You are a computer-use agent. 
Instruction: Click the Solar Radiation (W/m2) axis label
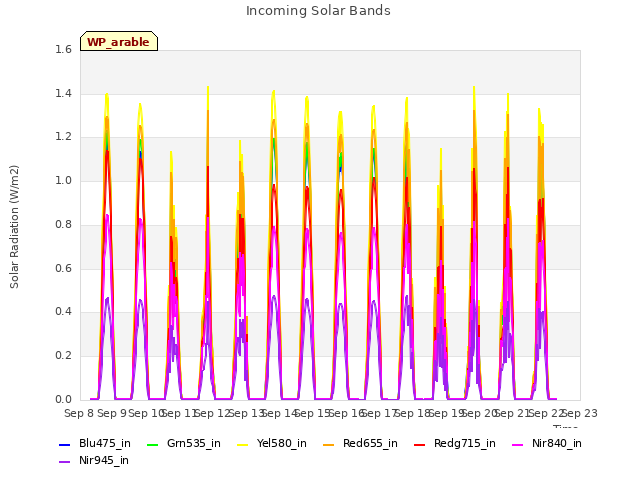point(14,227)
